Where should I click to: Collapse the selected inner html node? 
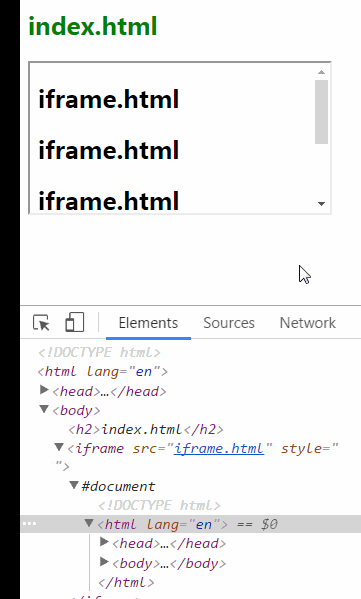[x=89, y=523]
